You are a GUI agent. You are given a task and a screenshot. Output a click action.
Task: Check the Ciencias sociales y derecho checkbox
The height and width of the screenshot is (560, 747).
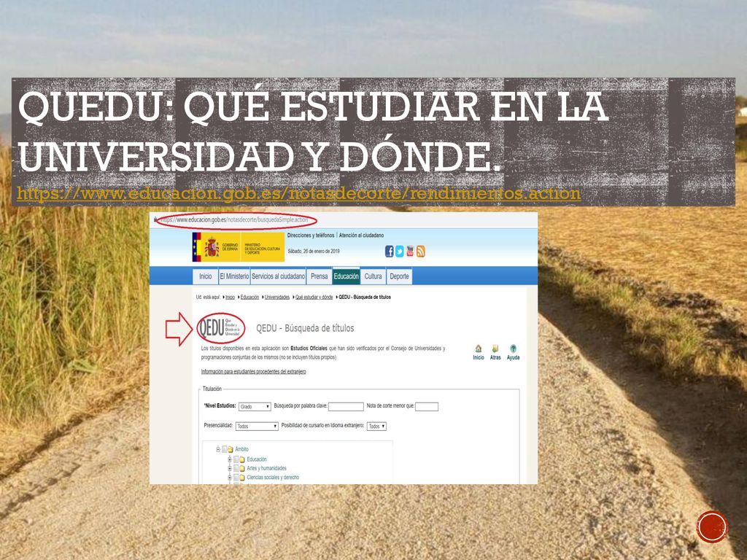pos(236,478)
